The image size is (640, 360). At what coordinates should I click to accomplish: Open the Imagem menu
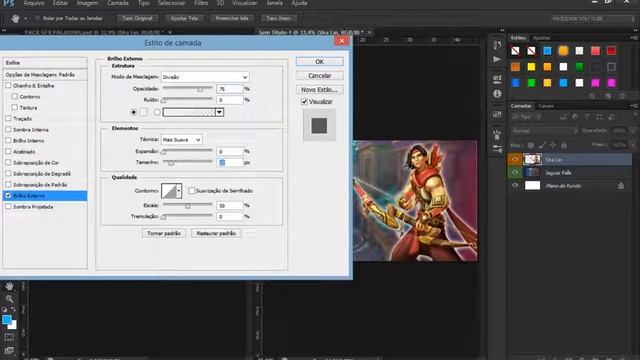87,3
